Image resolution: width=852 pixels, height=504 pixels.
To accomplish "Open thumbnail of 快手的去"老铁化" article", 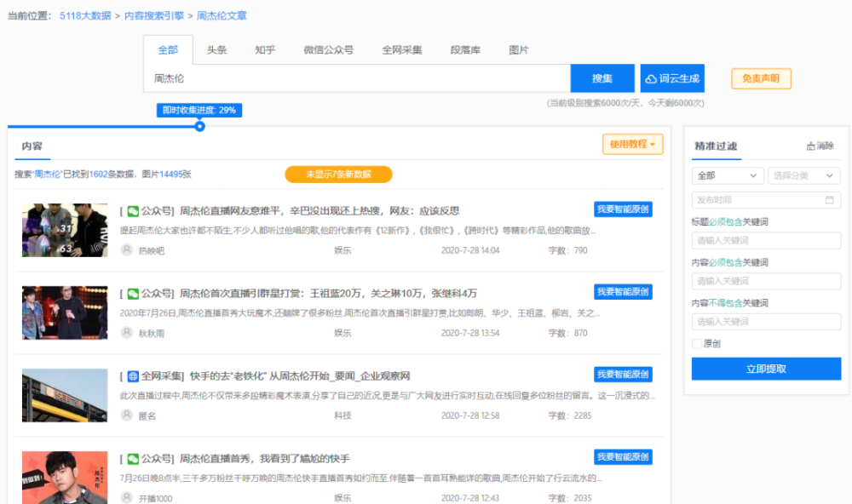I will tap(65, 395).
